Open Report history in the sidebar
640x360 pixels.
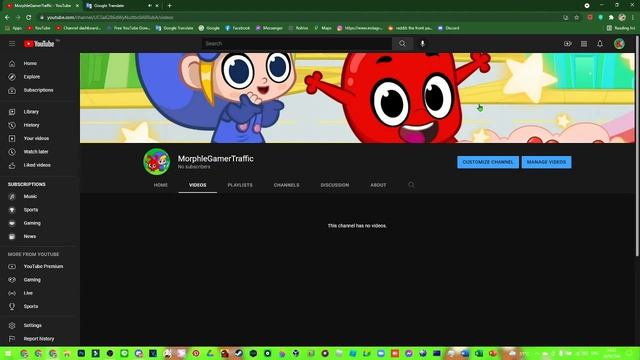40,339
